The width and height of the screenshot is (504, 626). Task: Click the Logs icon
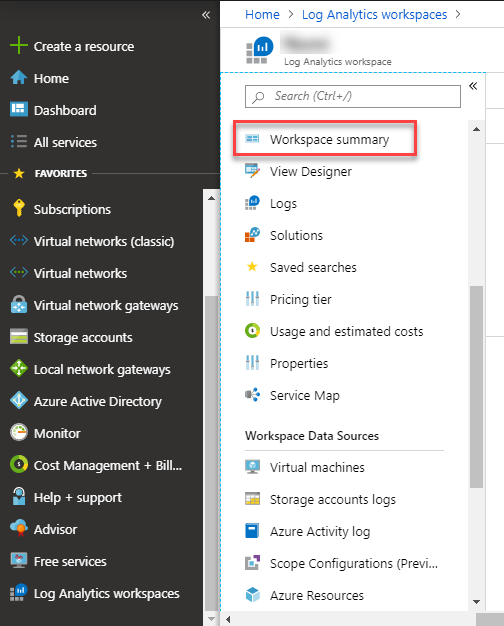(x=252, y=203)
